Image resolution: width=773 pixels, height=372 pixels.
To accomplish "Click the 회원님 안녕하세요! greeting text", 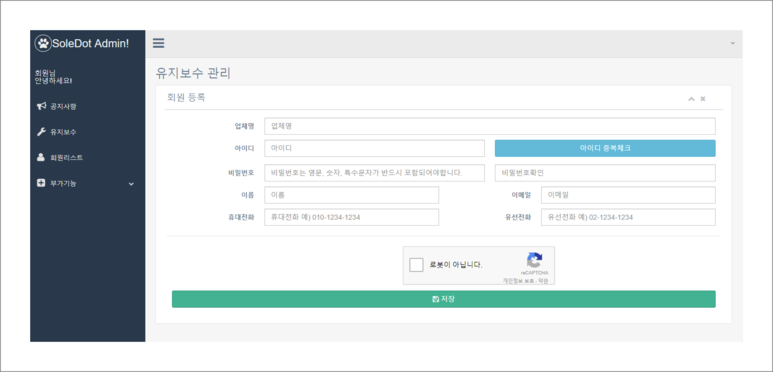I will (54, 76).
